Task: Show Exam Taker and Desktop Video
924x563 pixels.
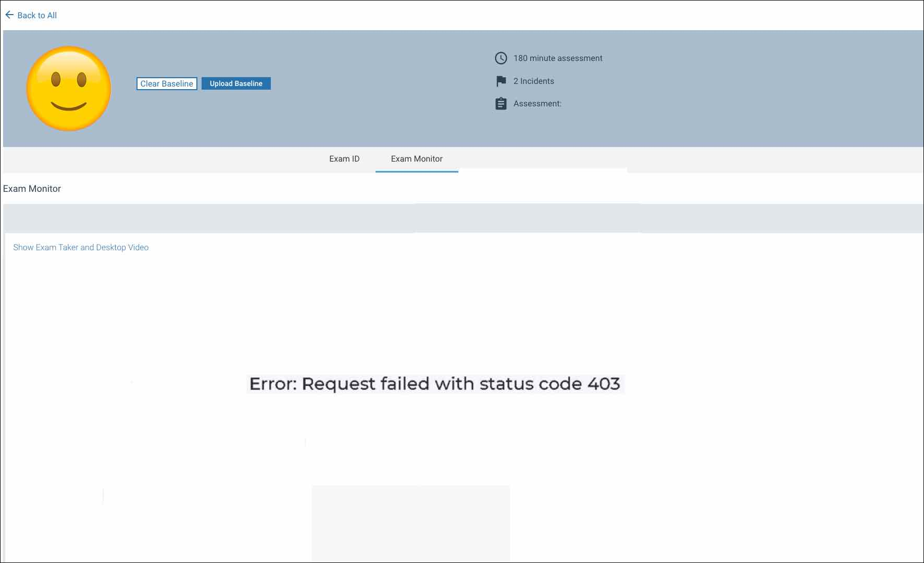Action: [81, 248]
